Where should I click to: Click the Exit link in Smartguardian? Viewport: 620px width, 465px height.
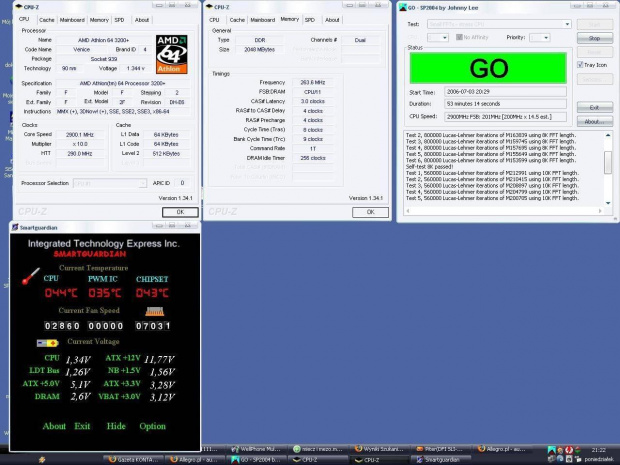(x=82, y=426)
